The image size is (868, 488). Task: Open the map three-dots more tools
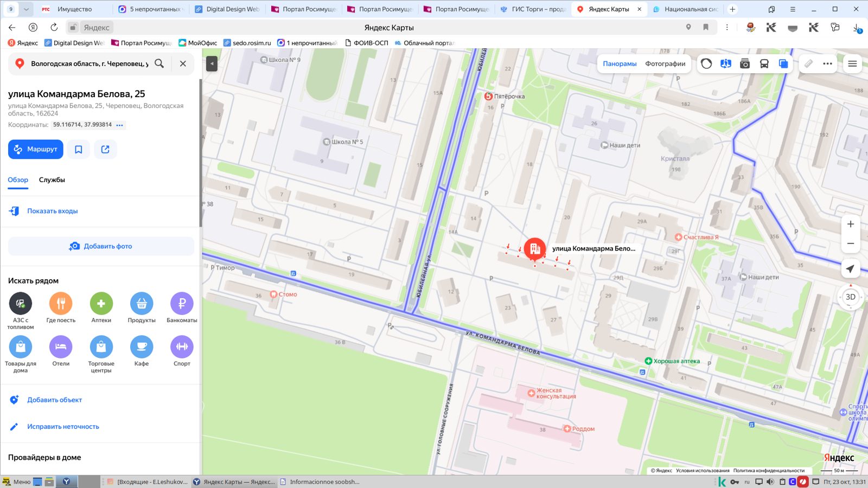[x=827, y=63]
